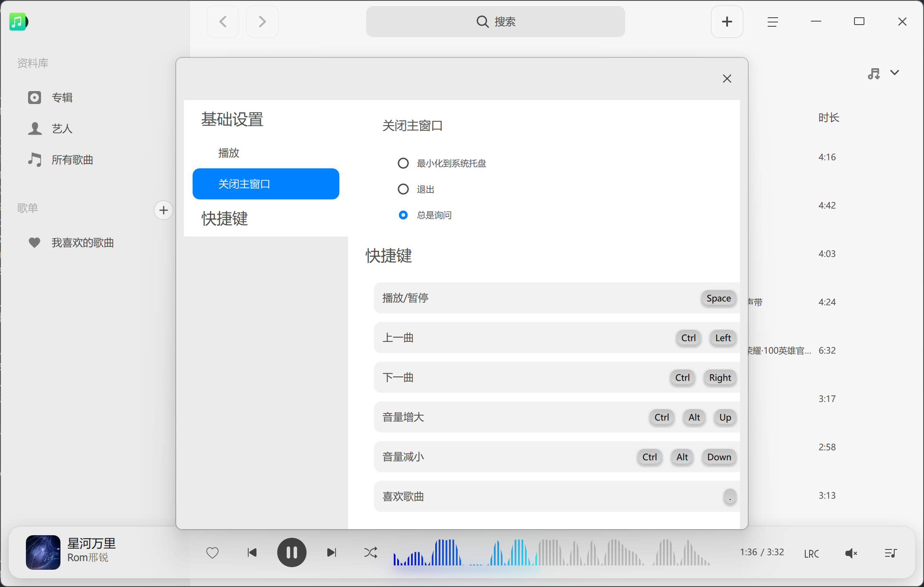
Task: Like the current song with heart icon
Action: 212,552
